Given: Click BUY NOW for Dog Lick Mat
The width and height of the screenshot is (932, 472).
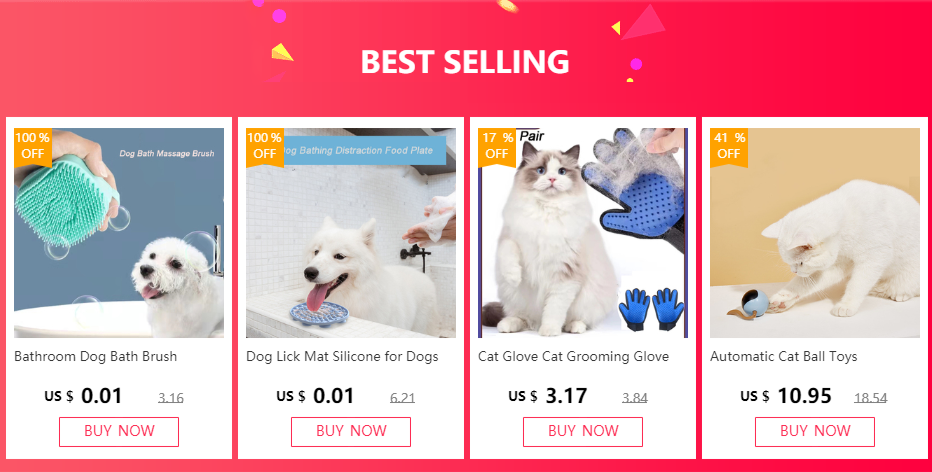Looking at the screenshot, I should [x=351, y=432].
